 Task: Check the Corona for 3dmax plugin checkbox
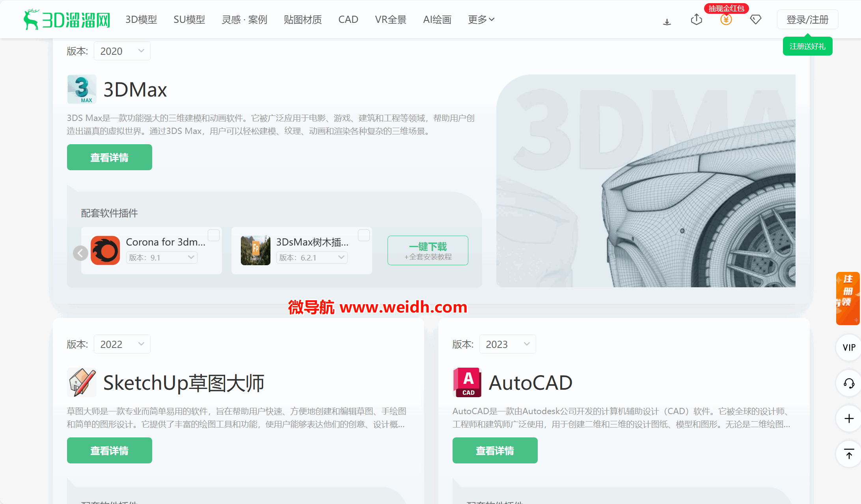pos(214,235)
